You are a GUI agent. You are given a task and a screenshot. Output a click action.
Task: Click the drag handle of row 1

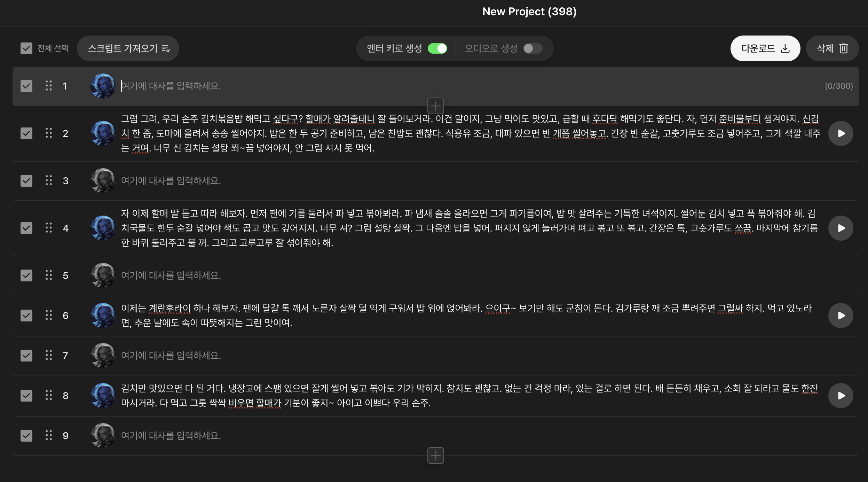(49, 86)
